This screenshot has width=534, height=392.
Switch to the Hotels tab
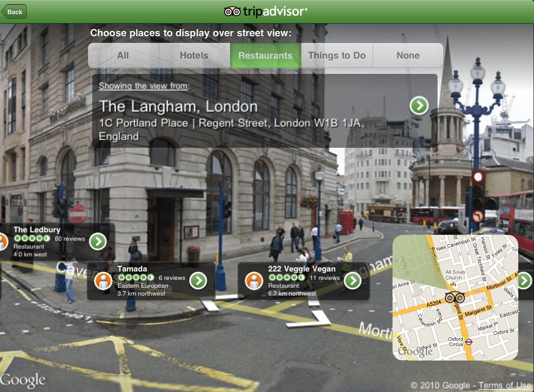194,56
